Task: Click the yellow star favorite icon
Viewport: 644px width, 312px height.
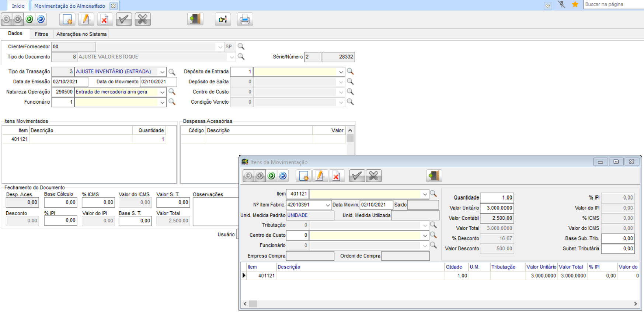Action: [575, 4]
